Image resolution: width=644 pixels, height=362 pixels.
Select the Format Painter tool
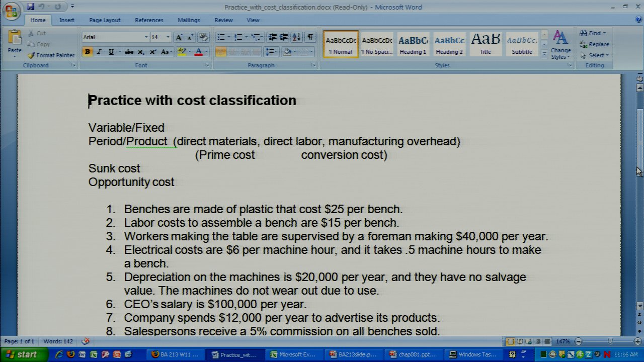coord(51,55)
